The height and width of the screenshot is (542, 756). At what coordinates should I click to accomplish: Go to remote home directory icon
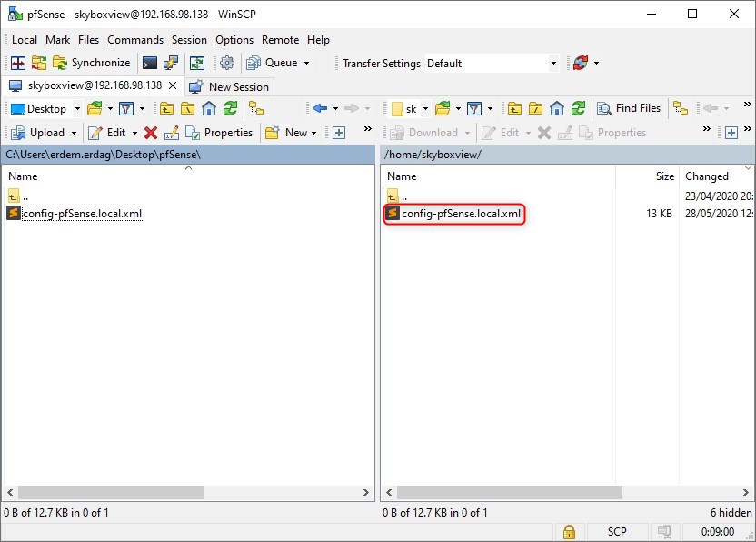point(557,108)
